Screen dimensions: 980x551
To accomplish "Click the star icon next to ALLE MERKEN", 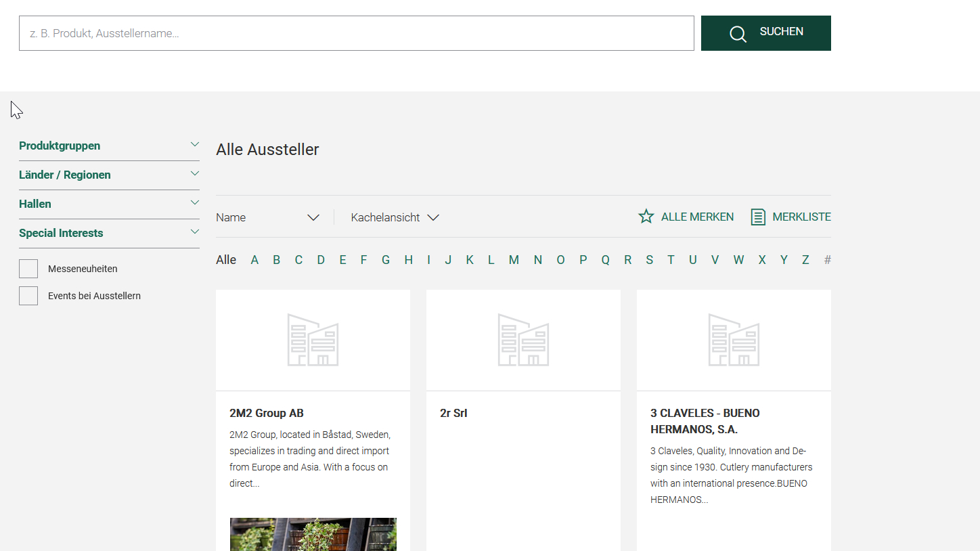I will click(x=645, y=217).
